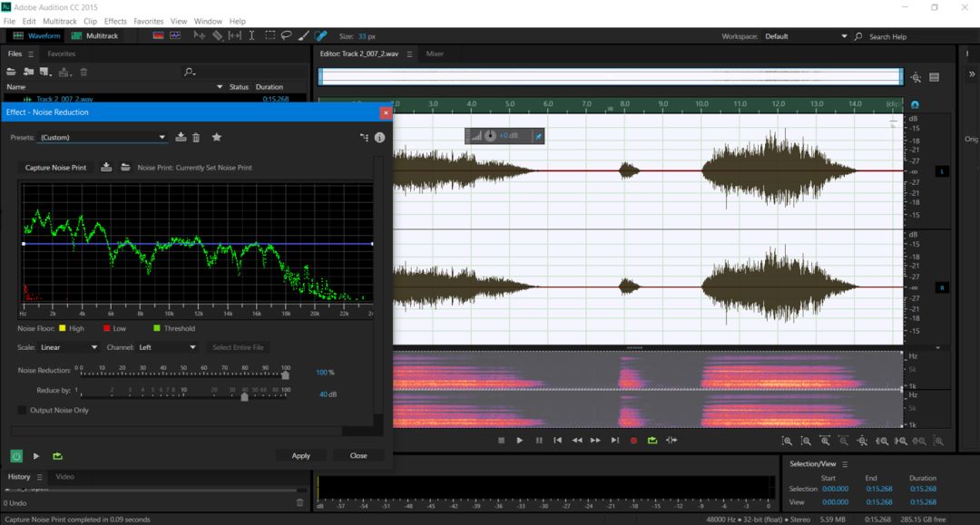The image size is (980, 525).
Task: Delete the current effect preset
Action: [196, 137]
